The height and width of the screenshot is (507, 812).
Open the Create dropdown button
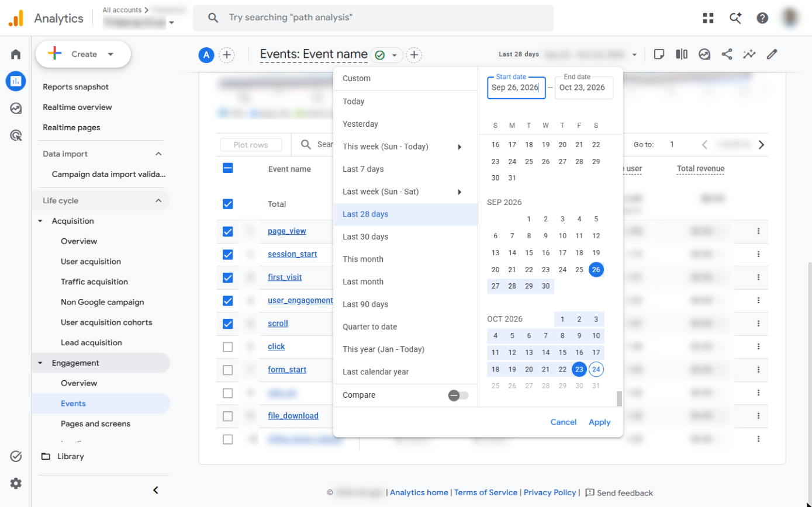pyautogui.click(x=83, y=54)
